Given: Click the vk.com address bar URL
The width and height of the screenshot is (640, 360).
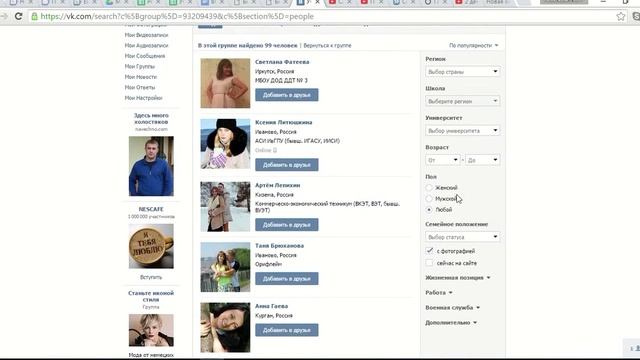Looking at the screenshot, I should 177,16.
